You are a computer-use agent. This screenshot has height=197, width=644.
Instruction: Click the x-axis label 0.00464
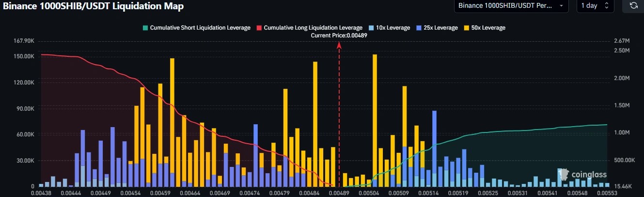189,193
